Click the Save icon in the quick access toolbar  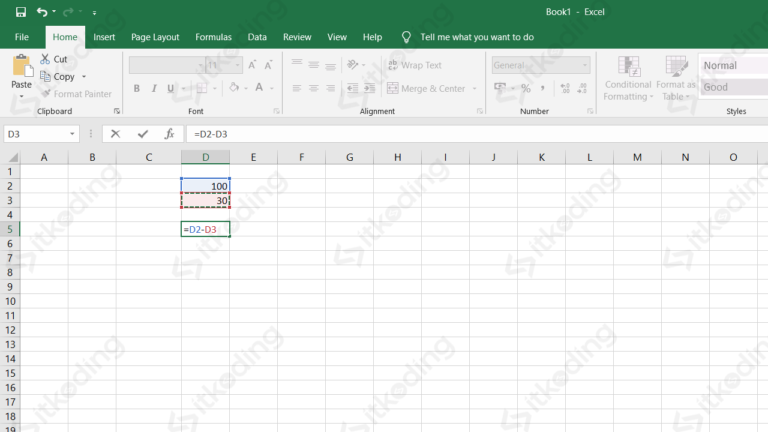click(21, 12)
